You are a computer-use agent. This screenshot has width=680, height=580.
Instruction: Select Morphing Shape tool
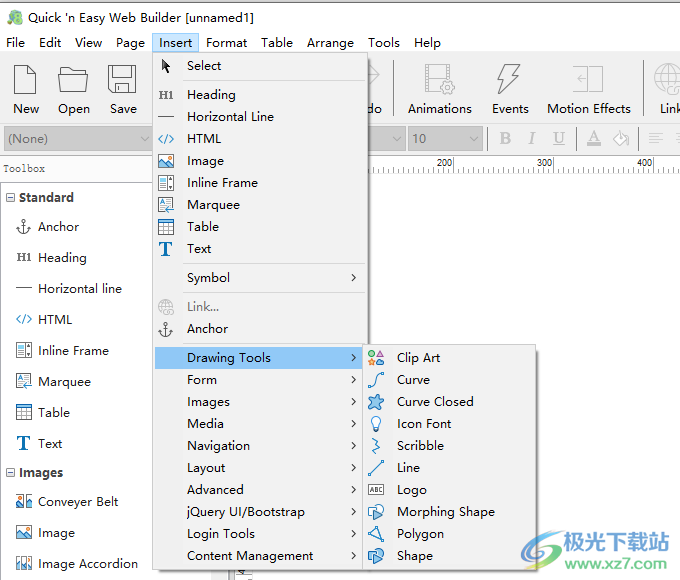[x=449, y=512]
